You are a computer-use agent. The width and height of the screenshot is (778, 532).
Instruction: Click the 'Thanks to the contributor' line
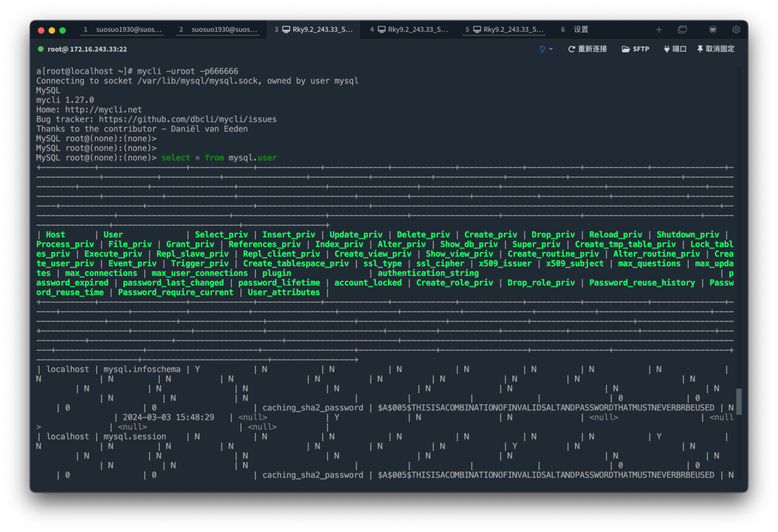(x=142, y=129)
